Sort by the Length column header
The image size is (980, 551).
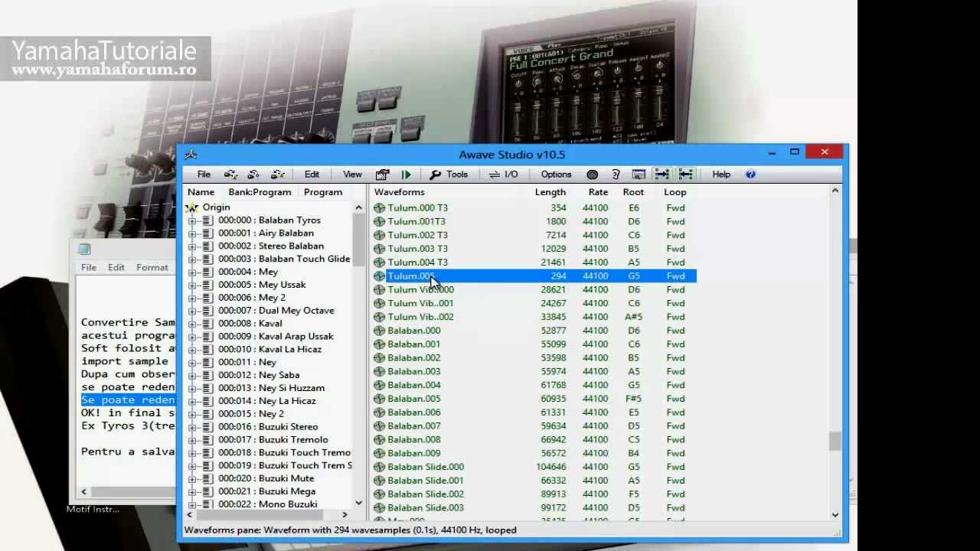[x=550, y=192]
